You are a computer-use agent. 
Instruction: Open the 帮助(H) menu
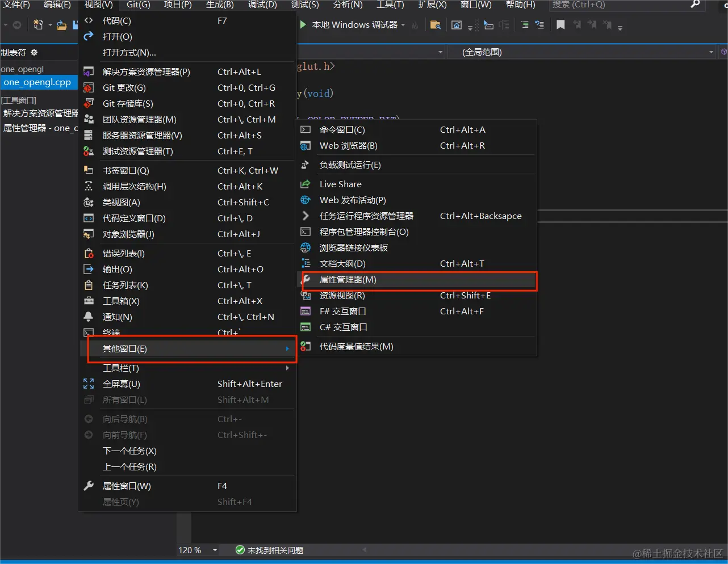(x=521, y=5)
